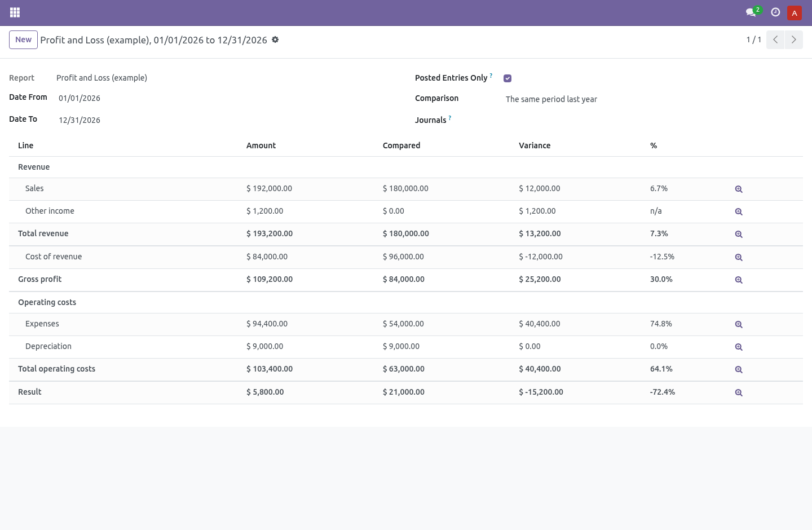Click the Variance column header
Image resolution: width=812 pixels, height=530 pixels.
(x=535, y=145)
